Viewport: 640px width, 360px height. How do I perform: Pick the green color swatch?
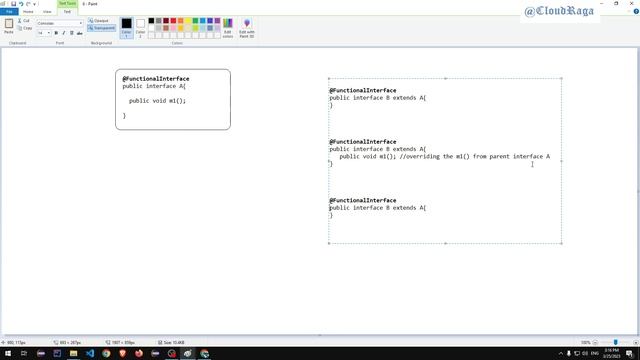(196, 20)
